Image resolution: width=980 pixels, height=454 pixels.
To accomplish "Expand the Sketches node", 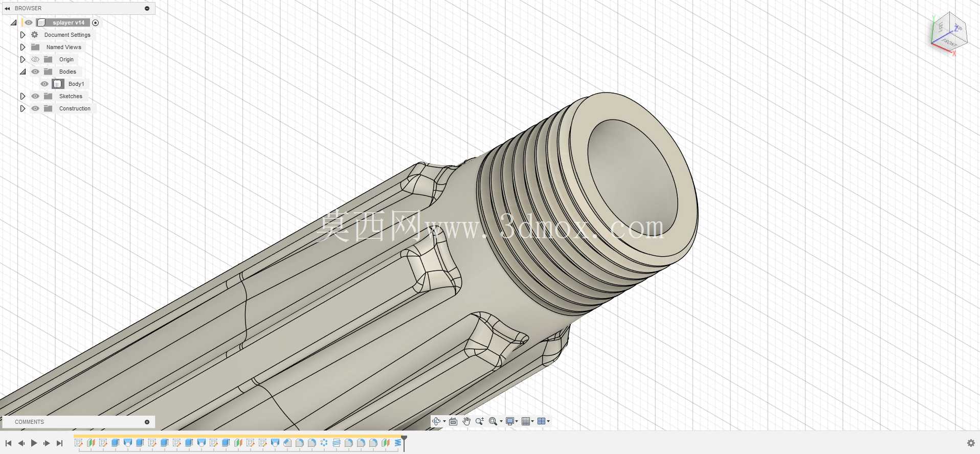I will coord(23,96).
